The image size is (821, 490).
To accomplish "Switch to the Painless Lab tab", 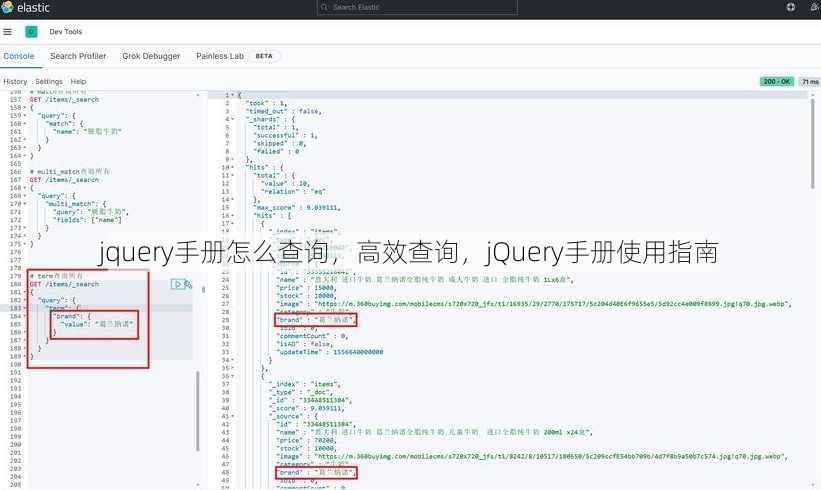I will pyautogui.click(x=220, y=56).
